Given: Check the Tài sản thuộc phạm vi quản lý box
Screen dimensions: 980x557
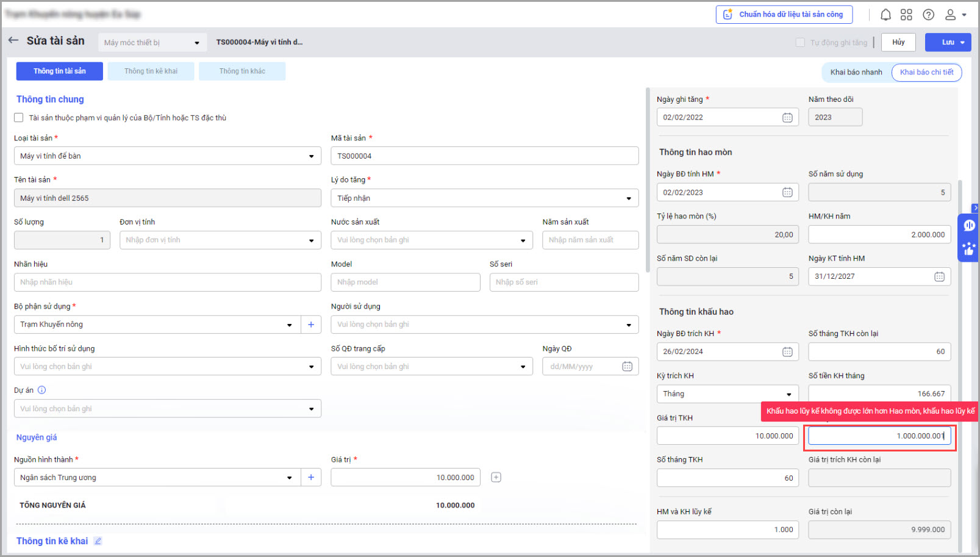Looking at the screenshot, I should (x=19, y=118).
